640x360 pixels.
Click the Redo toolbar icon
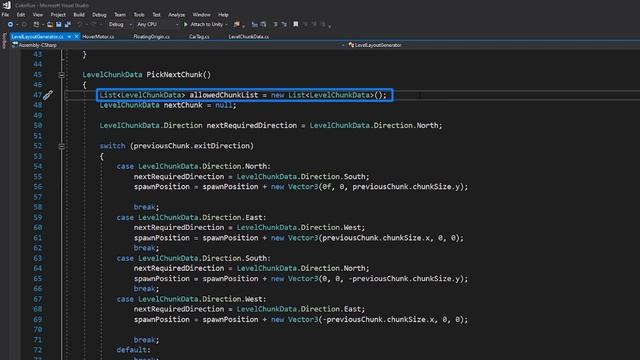[93, 24]
